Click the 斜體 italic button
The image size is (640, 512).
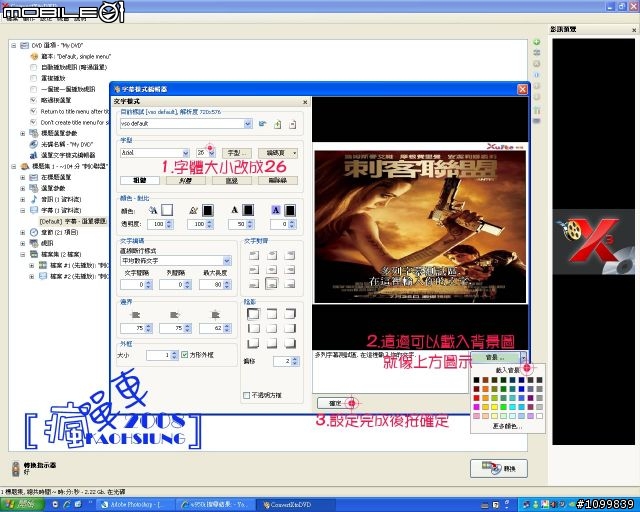(186, 180)
